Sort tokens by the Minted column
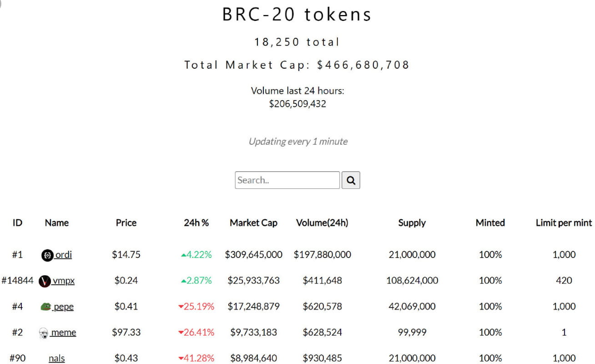 pyautogui.click(x=490, y=222)
